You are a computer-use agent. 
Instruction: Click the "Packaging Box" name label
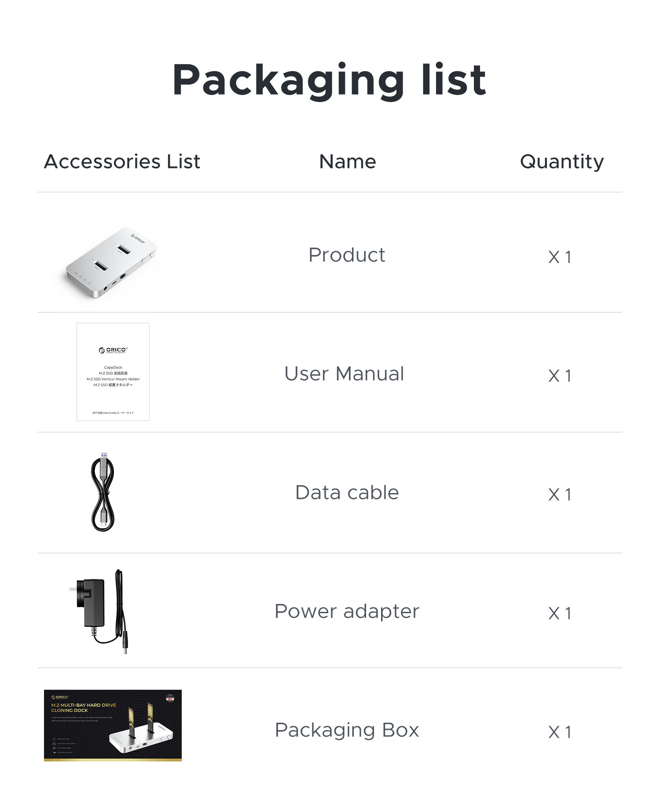tap(347, 730)
